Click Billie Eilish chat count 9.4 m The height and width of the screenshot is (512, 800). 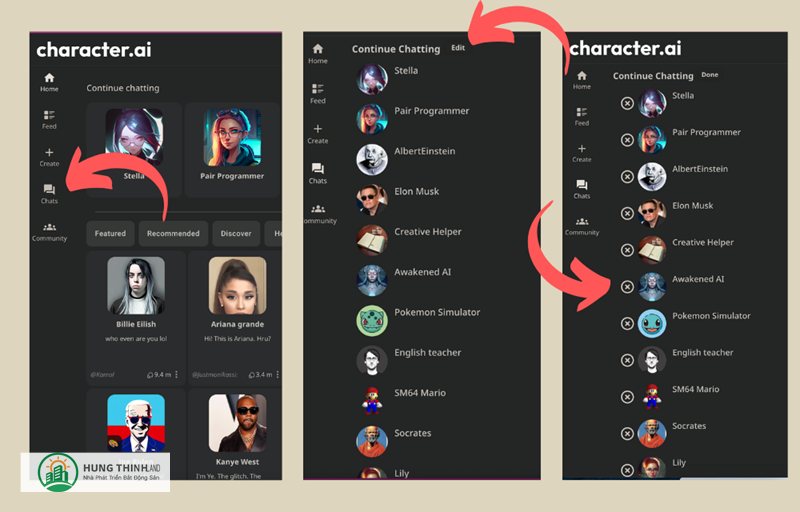point(159,374)
